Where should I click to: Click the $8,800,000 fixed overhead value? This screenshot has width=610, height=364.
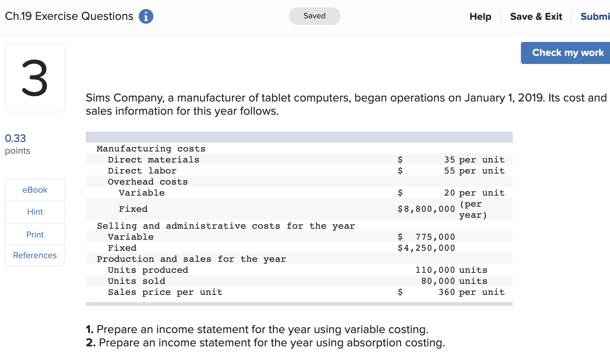(426, 209)
